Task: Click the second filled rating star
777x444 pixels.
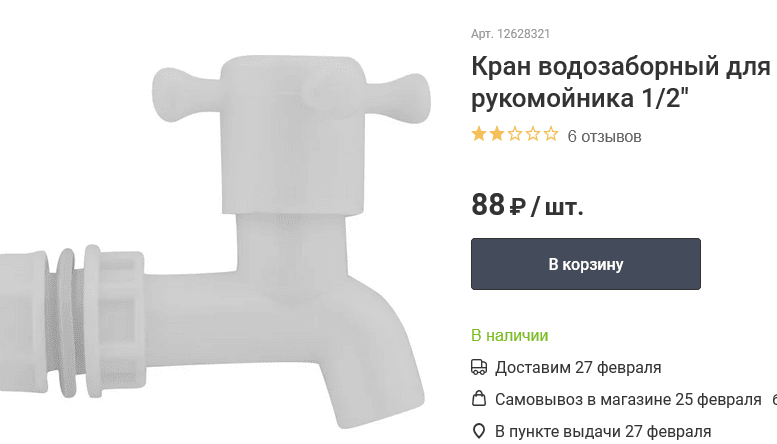Action: (x=497, y=134)
